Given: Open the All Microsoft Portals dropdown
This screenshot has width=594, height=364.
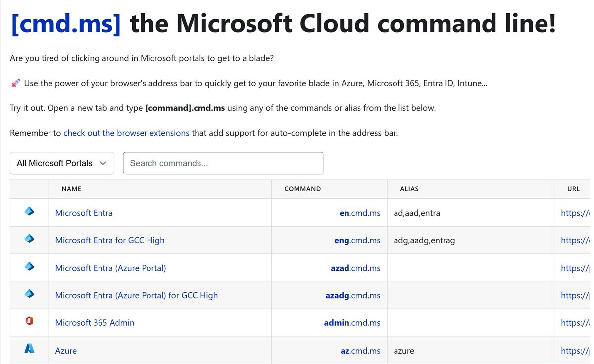Looking at the screenshot, I should click(62, 163).
